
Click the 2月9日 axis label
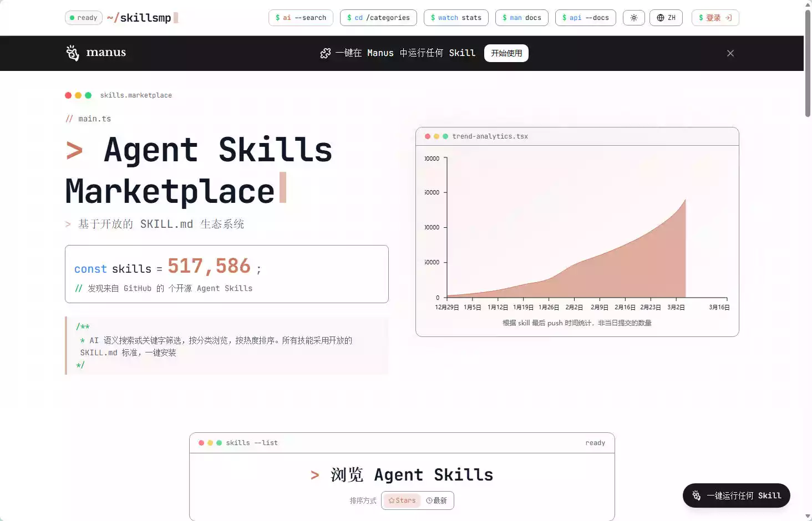point(600,307)
